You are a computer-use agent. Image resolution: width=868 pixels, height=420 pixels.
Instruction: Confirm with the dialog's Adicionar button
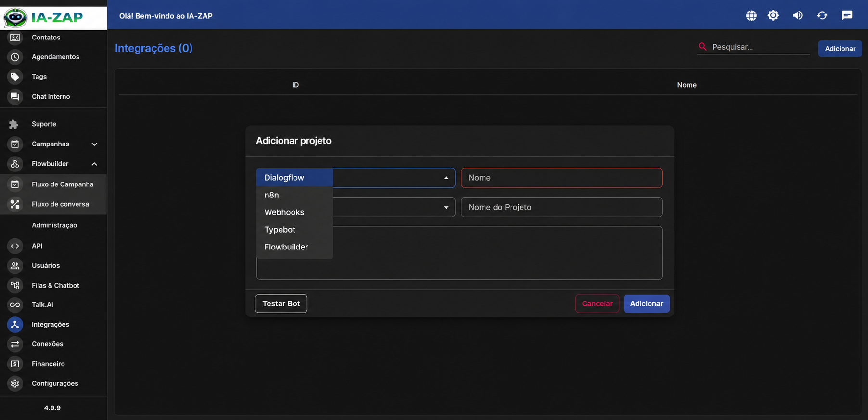click(646, 303)
